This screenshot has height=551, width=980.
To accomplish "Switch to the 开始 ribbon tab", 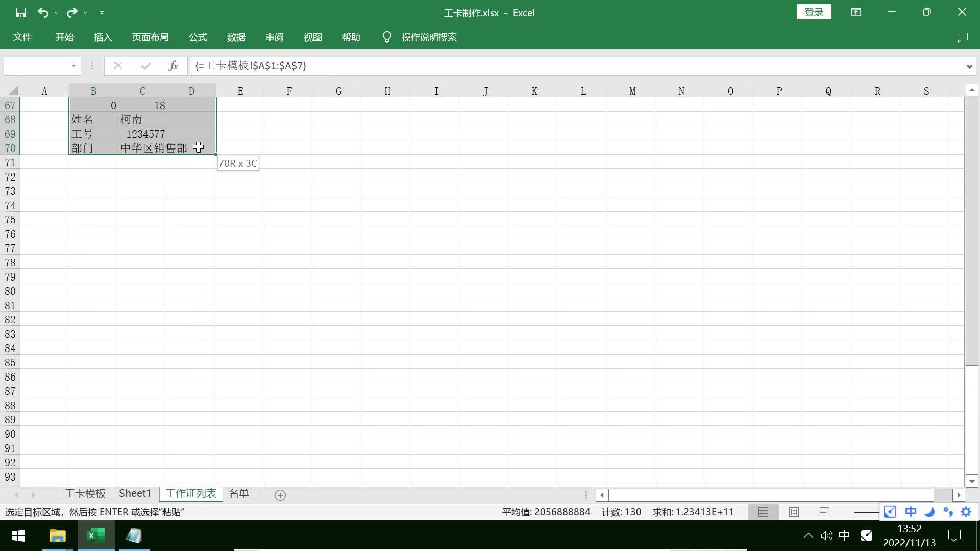I will (65, 37).
